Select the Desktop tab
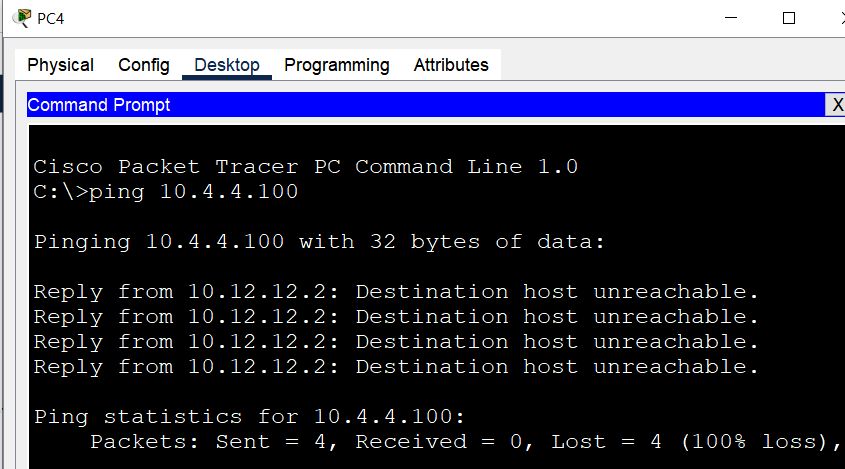The height and width of the screenshot is (469, 845). 227,65
